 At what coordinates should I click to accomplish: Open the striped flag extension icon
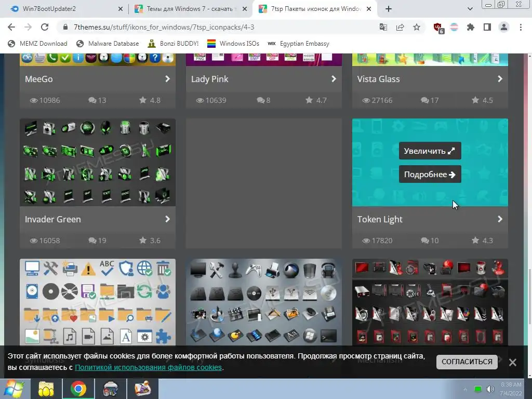[454, 27]
